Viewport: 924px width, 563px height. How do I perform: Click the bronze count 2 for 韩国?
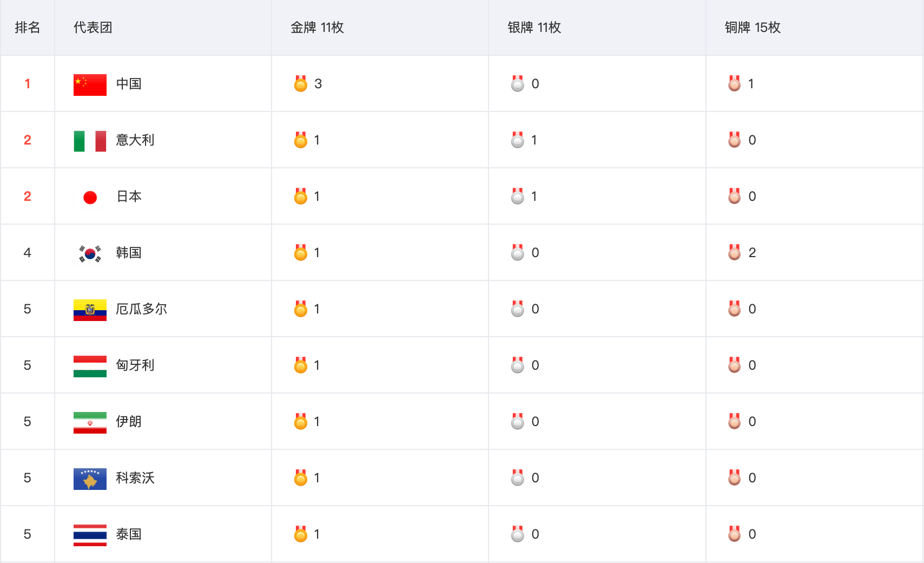click(752, 253)
